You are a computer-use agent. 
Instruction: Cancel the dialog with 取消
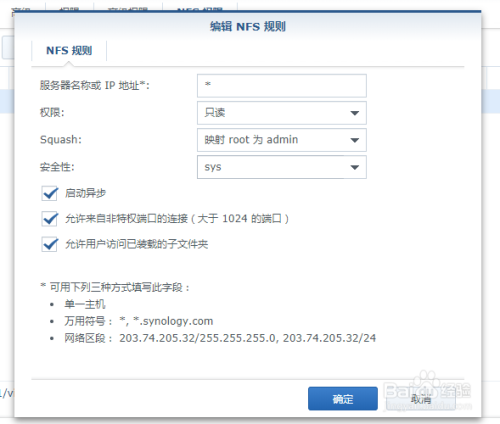click(x=421, y=399)
